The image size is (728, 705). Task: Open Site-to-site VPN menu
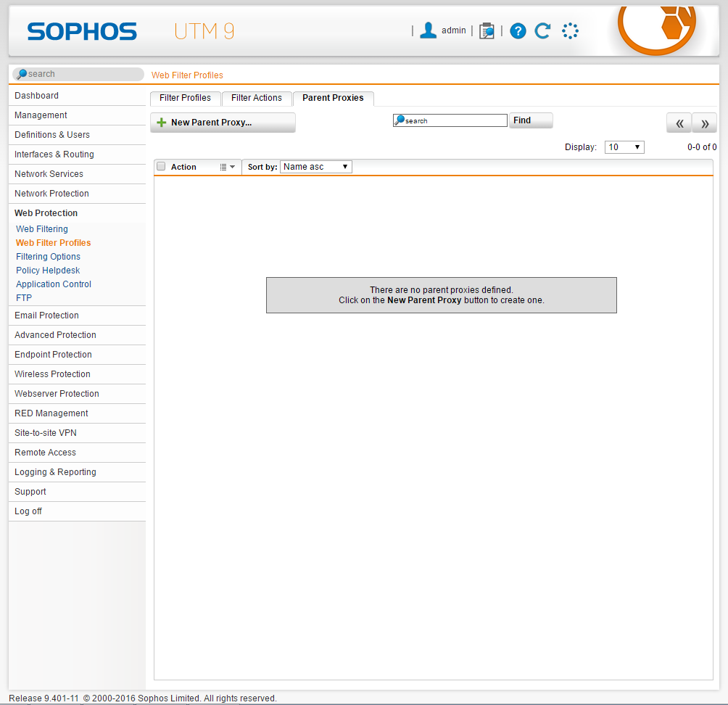coord(77,433)
